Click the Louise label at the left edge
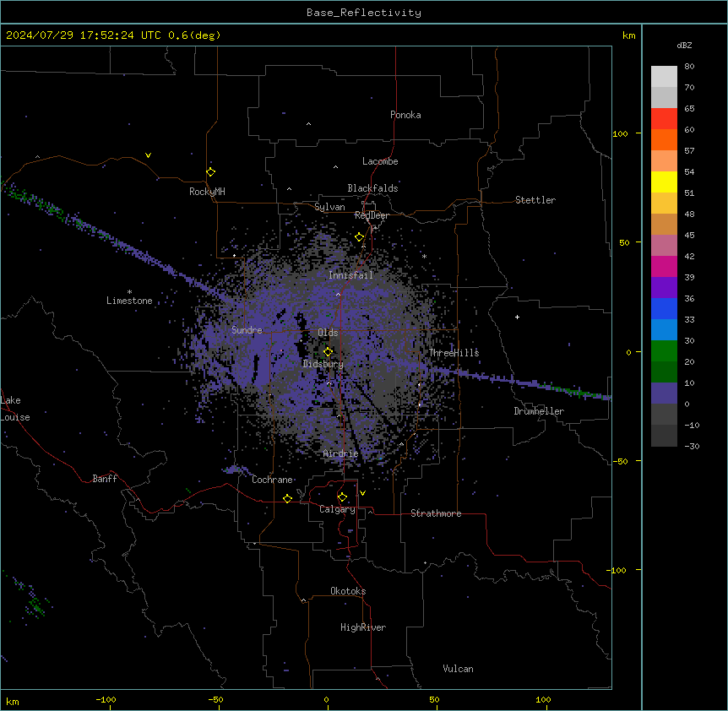The height and width of the screenshot is (711, 728). (15, 417)
